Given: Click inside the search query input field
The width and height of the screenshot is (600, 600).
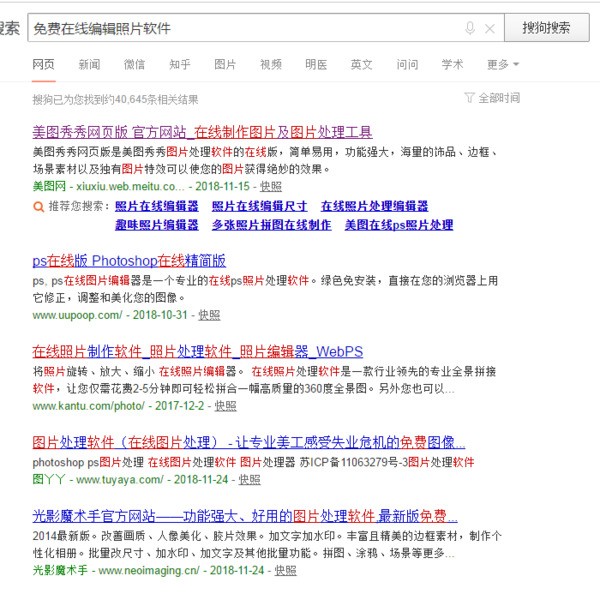Looking at the screenshot, I should (240, 28).
